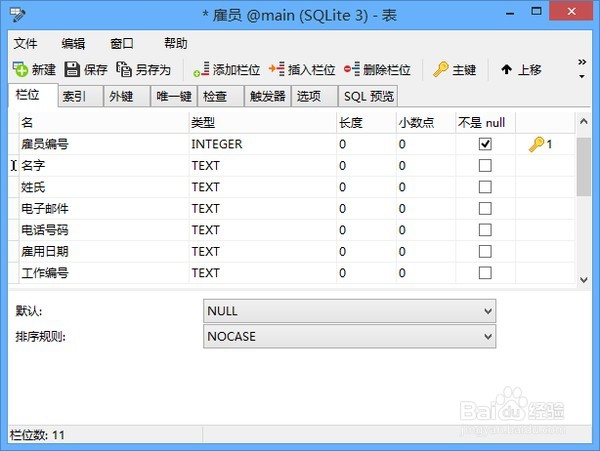The image size is (600, 451).
Task: Minimize the table designer window
Action: point(510,13)
